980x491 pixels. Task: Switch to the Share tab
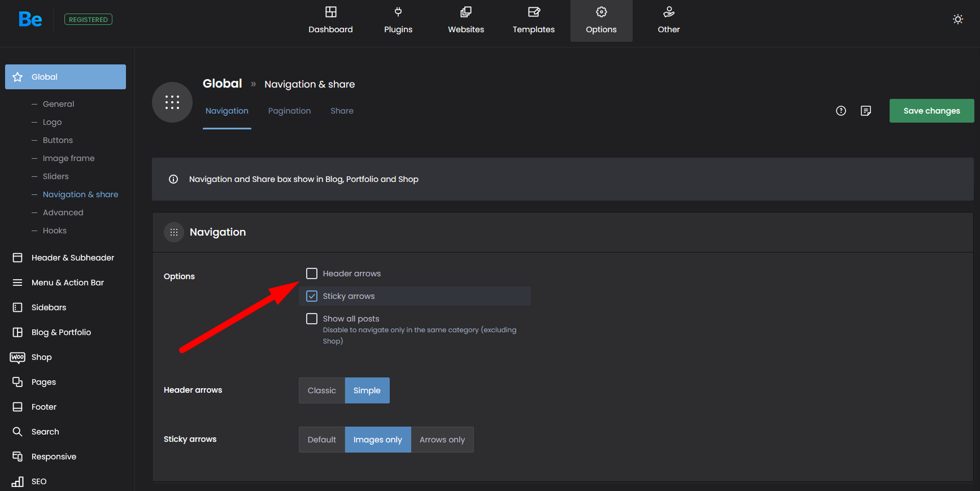click(342, 111)
